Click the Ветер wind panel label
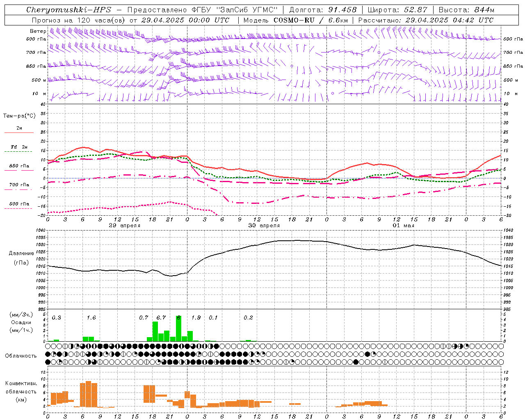Viewport: 525px width, 420px height. (38, 31)
